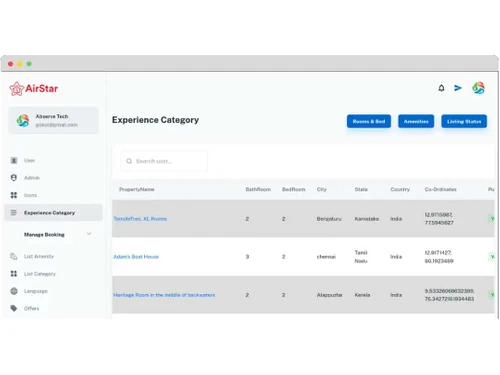The height and width of the screenshot is (375, 500).
Task: Focus the Search user field
Action: click(x=164, y=161)
